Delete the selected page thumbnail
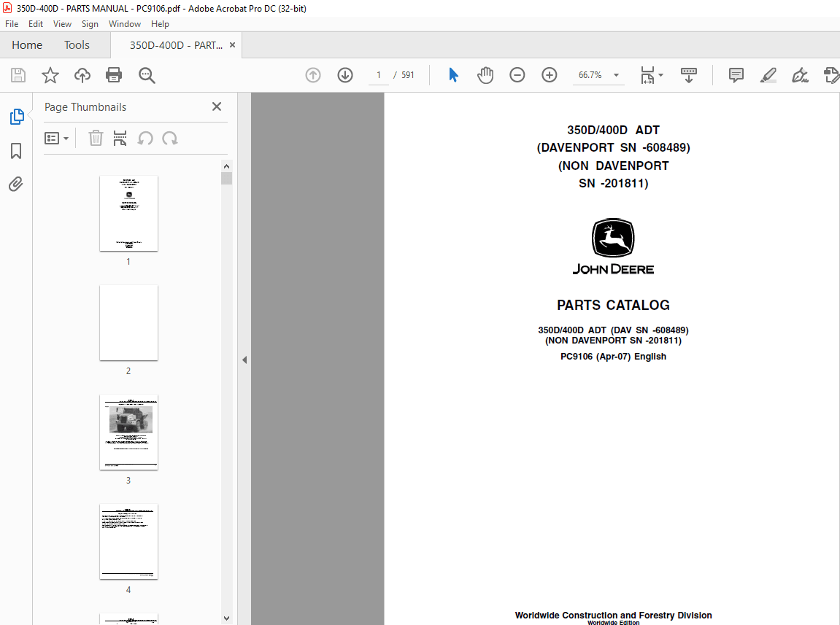 point(96,138)
